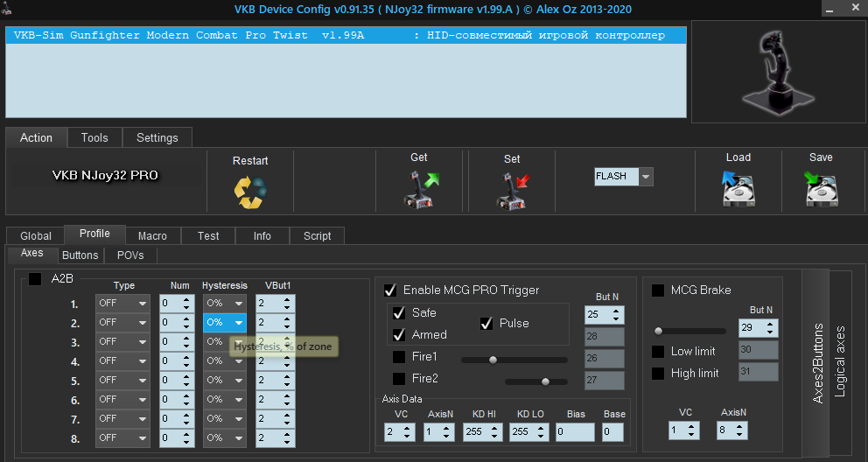Enable the Low limit checkbox
The width and height of the screenshot is (868, 462).
pyautogui.click(x=658, y=352)
